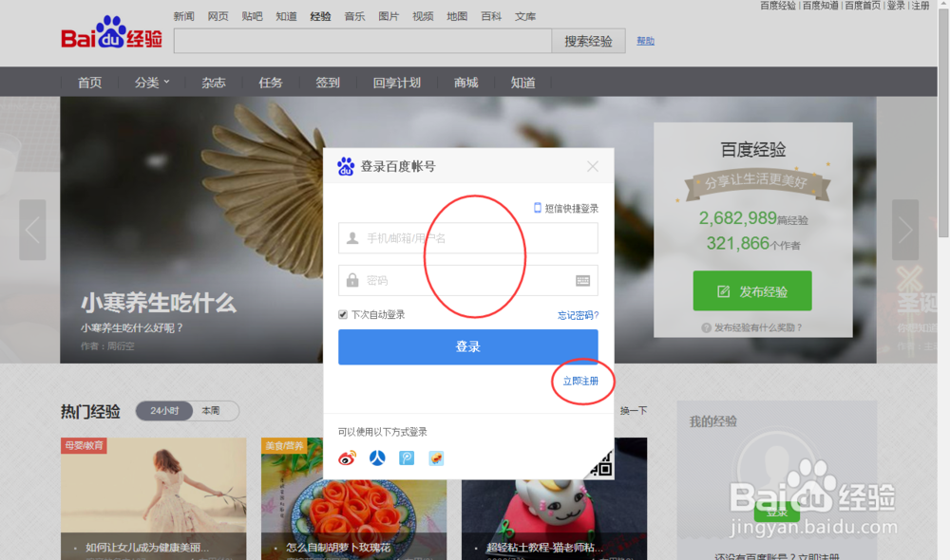Screen dimensions: 950x560
Task: Click the 文库 top link
Action: click(x=525, y=16)
